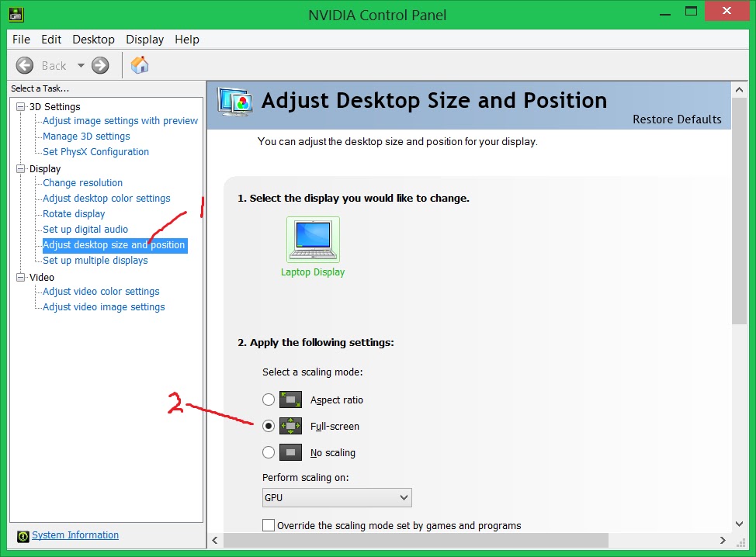This screenshot has width=756, height=557.
Task: Click the Forward arrow icon
Action: pyautogui.click(x=100, y=65)
